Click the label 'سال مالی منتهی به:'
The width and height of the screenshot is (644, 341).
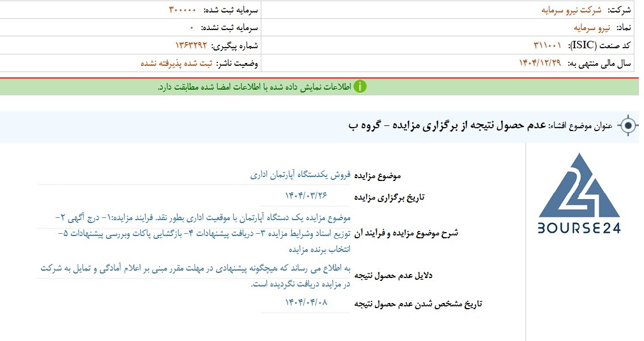click(x=599, y=64)
